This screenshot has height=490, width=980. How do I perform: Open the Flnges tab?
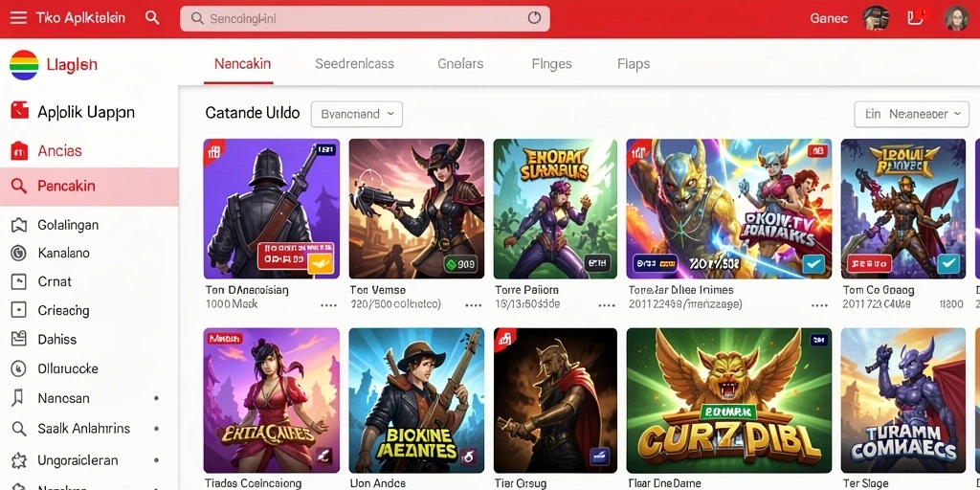(x=551, y=64)
